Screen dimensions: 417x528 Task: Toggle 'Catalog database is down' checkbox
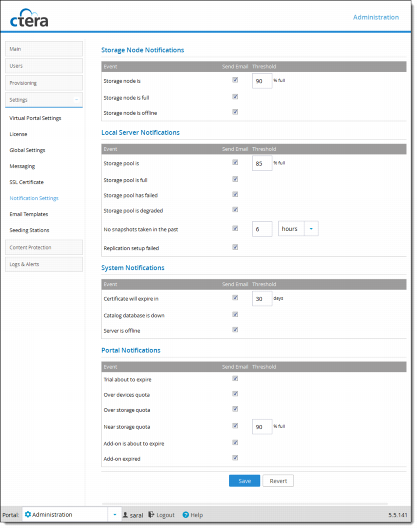click(235, 315)
